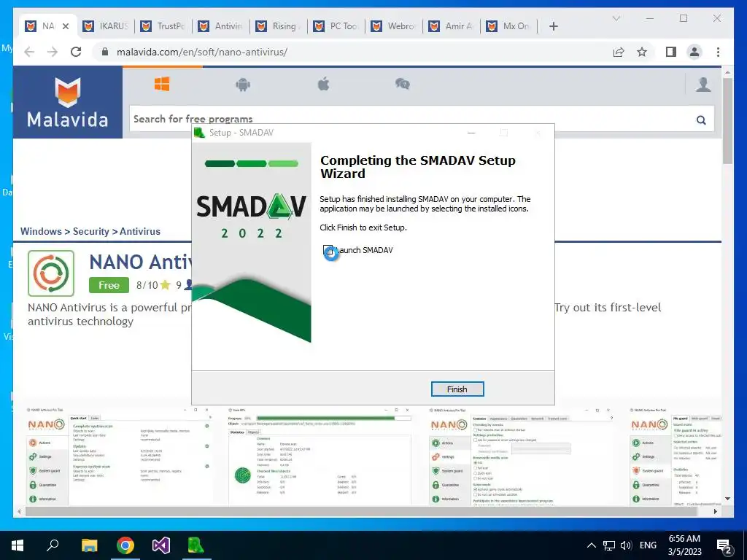Select the malavida.com address bar URL
This screenshot has width=747, height=560.
(x=202, y=52)
